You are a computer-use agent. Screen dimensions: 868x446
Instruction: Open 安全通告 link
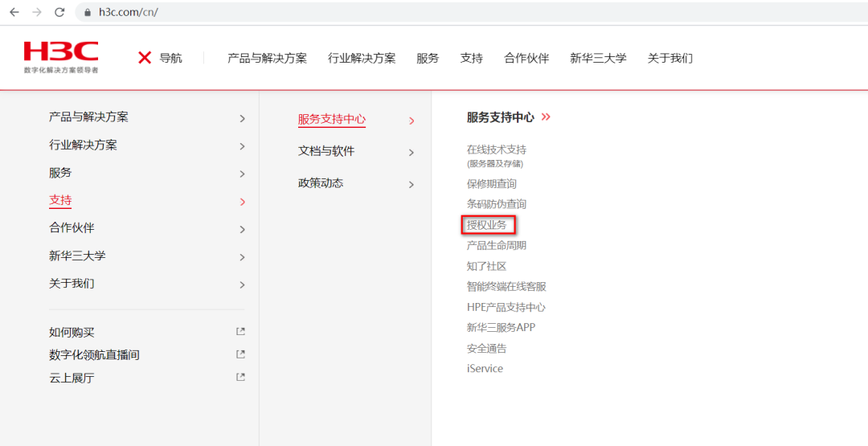click(x=486, y=348)
